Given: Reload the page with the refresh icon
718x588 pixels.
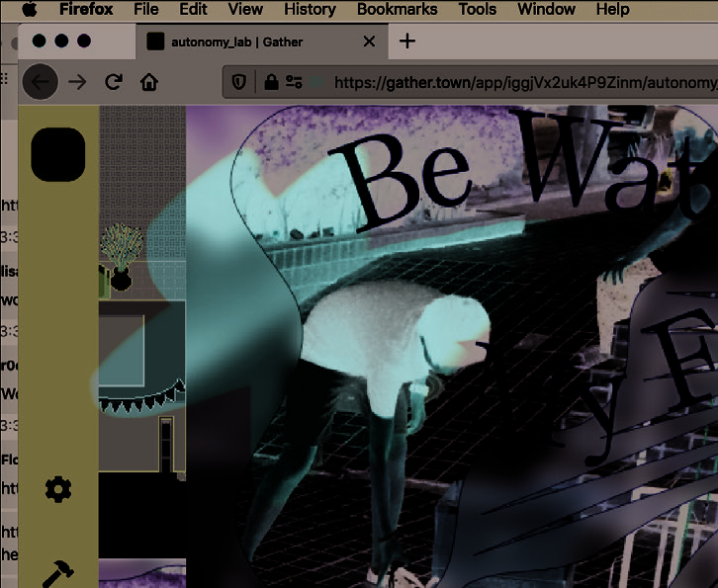Looking at the screenshot, I should click(x=114, y=82).
